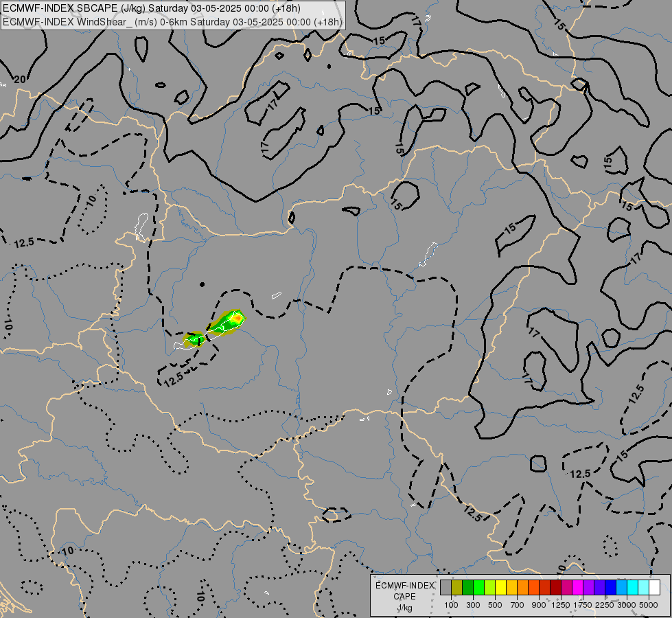Select the dark green CAPE legend swatch
Viewport: 672px width, 618px height.
pos(467,587)
